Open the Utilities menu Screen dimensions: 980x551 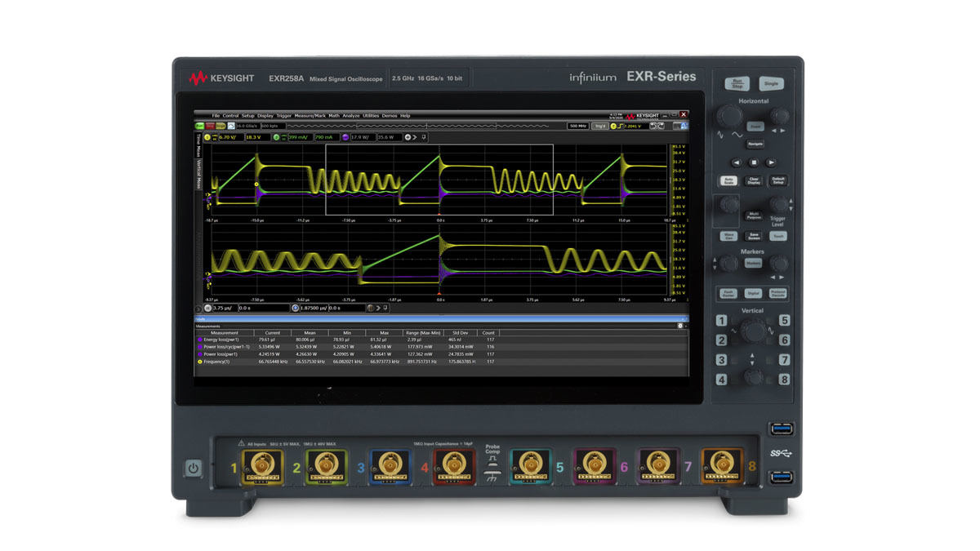[371, 116]
